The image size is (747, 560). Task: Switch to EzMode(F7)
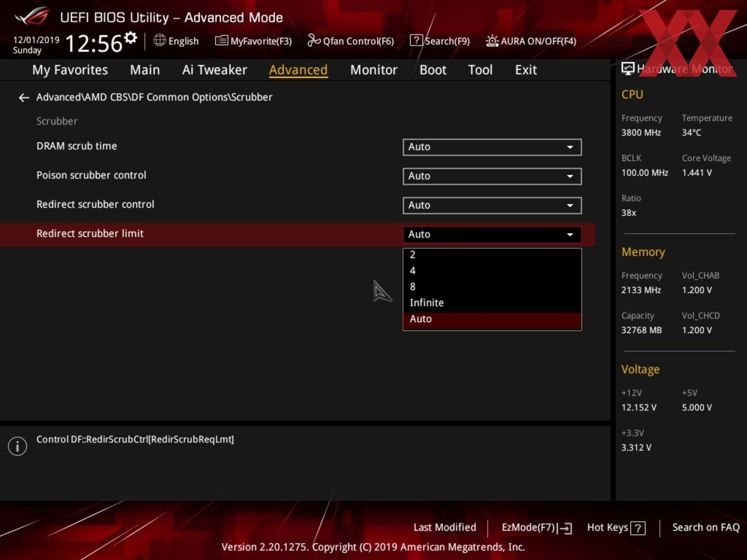537,528
